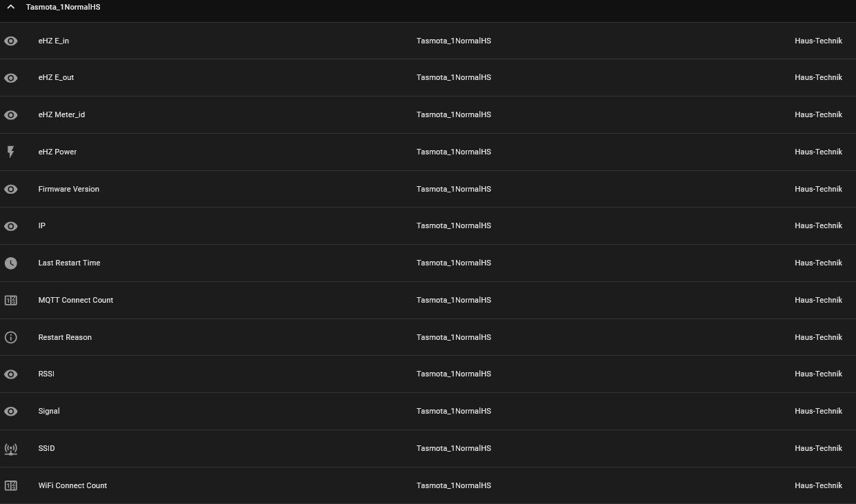Click the access point icon for SSID

tap(11, 449)
